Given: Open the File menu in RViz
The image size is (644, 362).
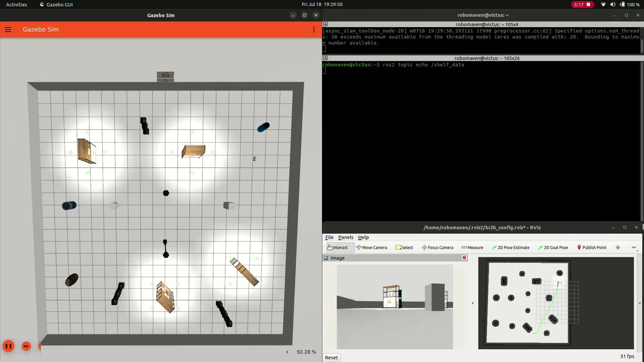Looking at the screenshot, I should pyautogui.click(x=329, y=237).
